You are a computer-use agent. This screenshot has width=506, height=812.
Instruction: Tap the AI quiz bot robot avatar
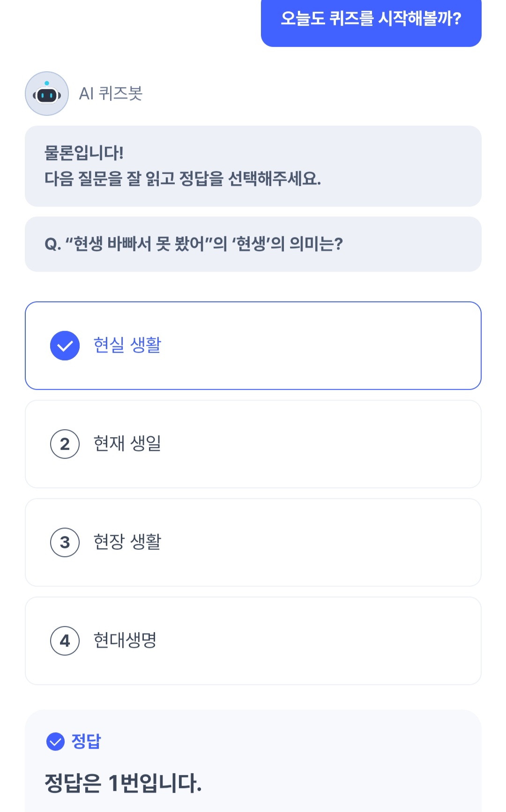pyautogui.click(x=47, y=94)
